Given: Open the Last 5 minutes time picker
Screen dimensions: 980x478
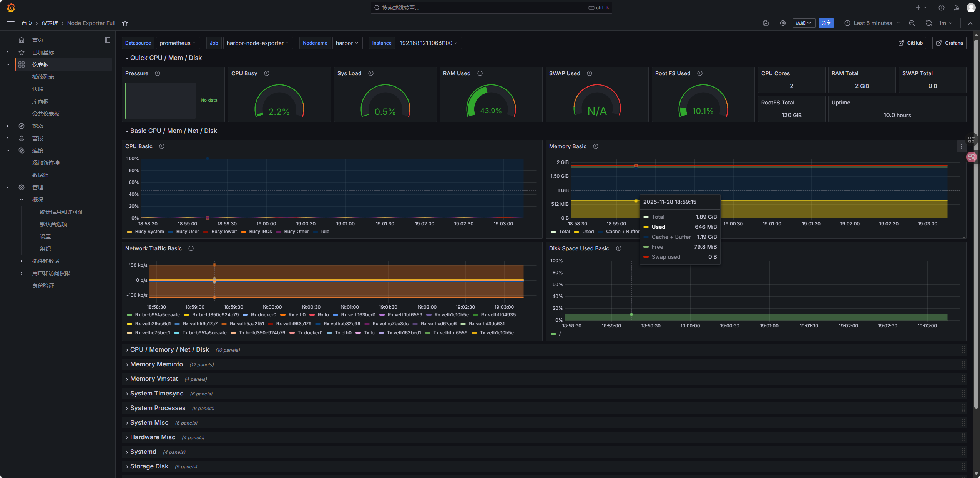Looking at the screenshot, I should [872, 23].
